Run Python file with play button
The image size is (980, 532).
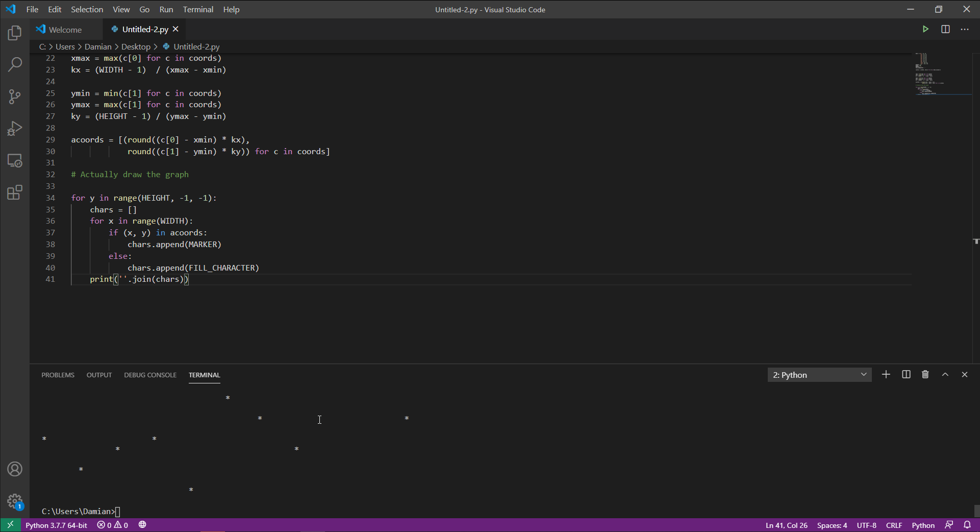(x=925, y=29)
